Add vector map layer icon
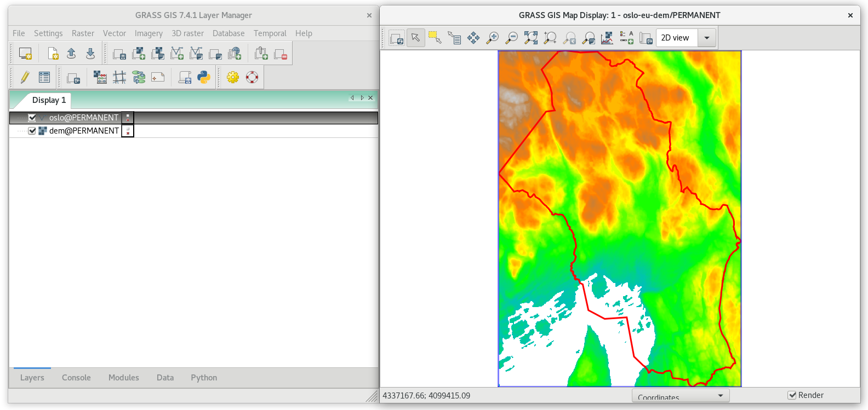868x410 pixels. coord(177,53)
